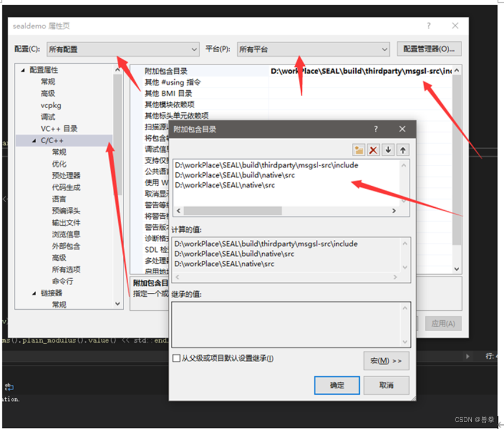The width and height of the screenshot is (504, 429).
Task: Select 链接器 tree item
Action: pos(51,293)
